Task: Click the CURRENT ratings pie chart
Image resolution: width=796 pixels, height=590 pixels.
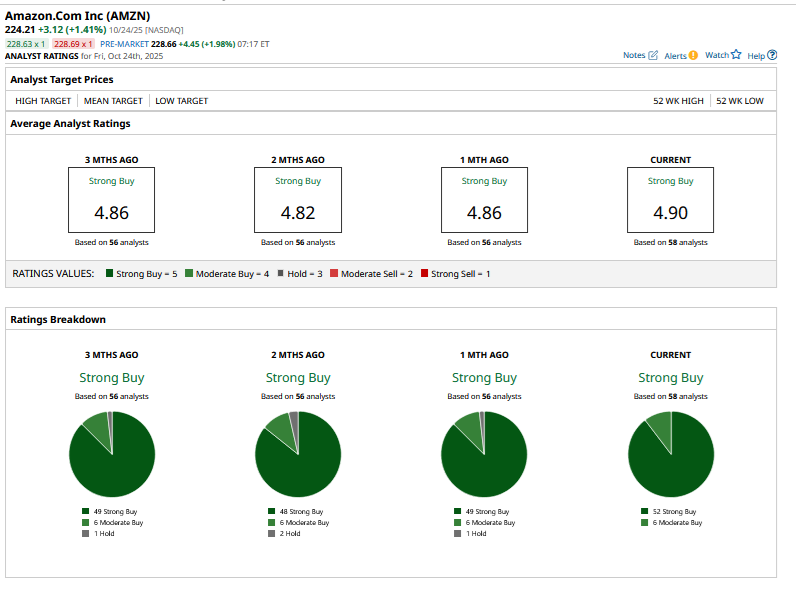Action: [x=671, y=454]
